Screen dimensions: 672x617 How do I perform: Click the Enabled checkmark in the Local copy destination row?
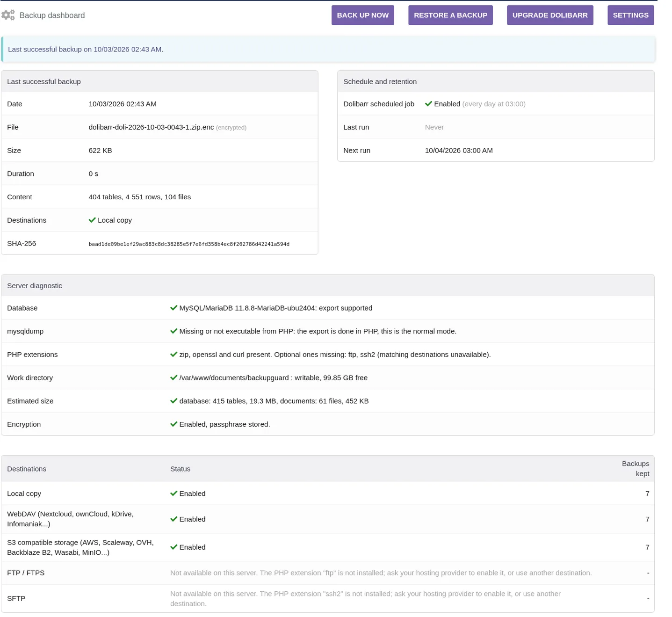coord(173,494)
